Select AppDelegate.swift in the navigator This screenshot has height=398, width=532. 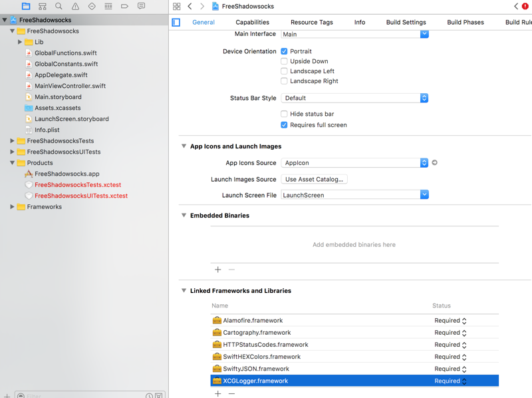pos(61,75)
